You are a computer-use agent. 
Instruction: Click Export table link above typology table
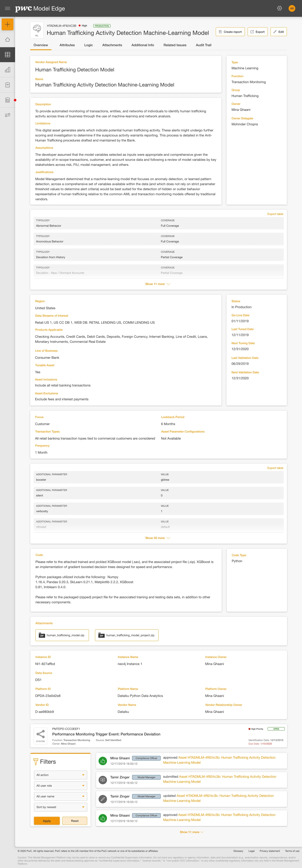point(275,214)
